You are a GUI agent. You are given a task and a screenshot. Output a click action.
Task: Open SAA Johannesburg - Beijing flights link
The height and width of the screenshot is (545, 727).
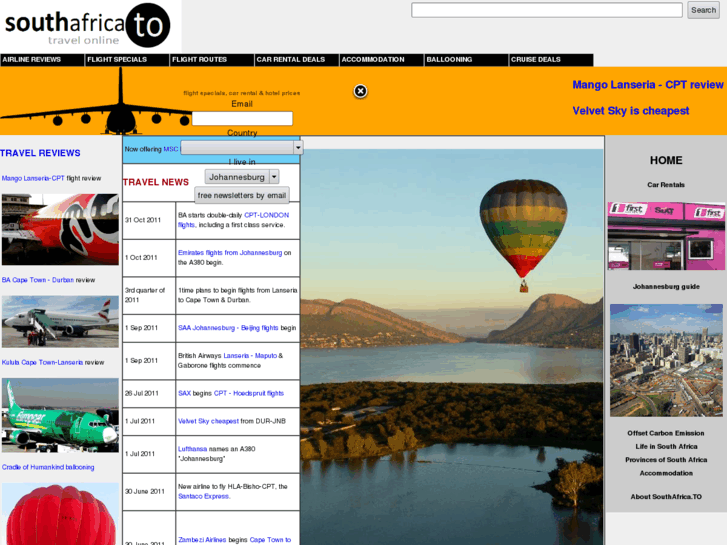point(228,328)
